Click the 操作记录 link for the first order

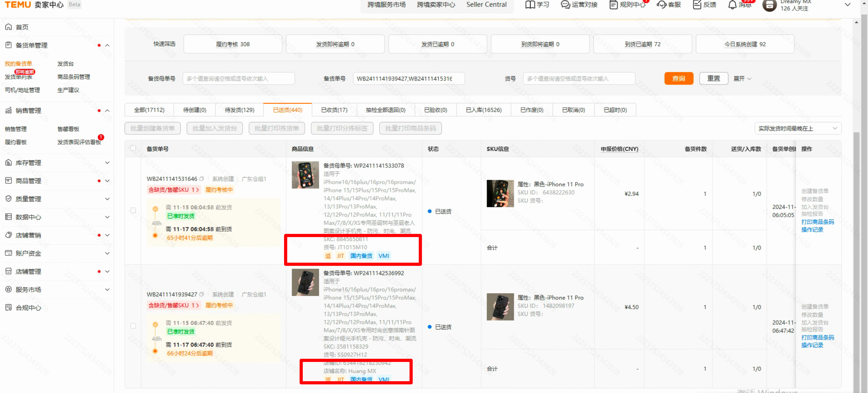click(812, 230)
